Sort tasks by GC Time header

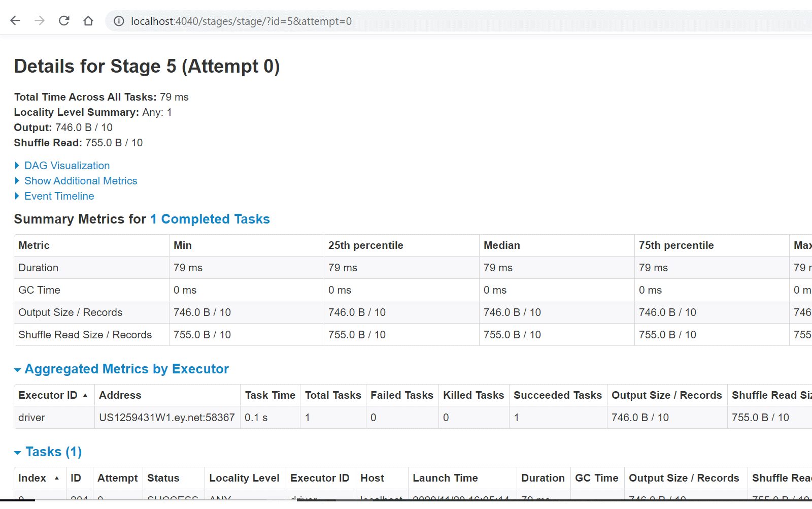pyautogui.click(x=596, y=478)
